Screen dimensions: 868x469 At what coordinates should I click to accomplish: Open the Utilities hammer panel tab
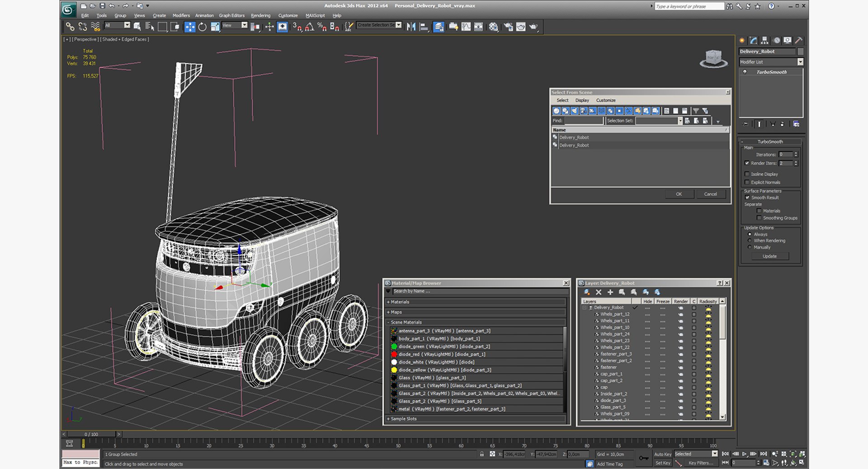(799, 40)
